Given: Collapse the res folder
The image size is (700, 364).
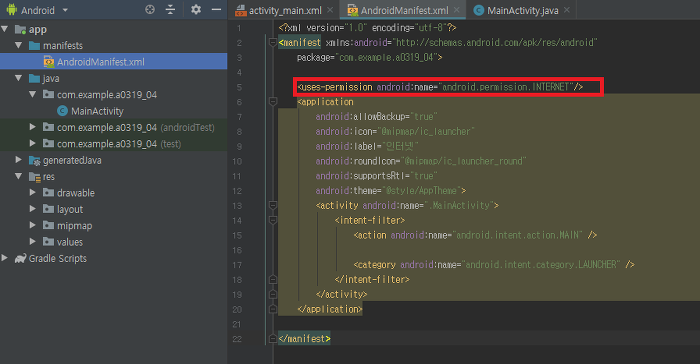Looking at the screenshot, I should [19, 176].
